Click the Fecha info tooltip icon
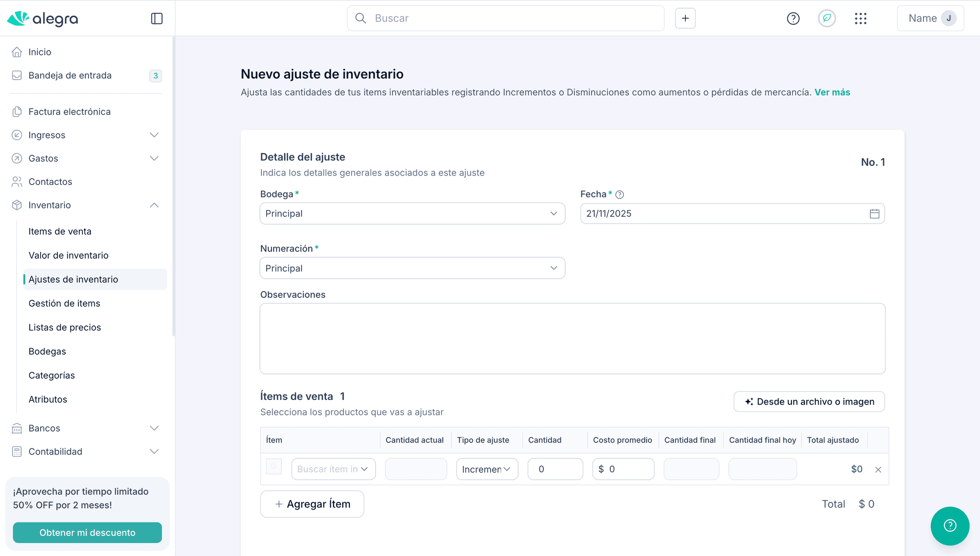The image size is (980, 556). [620, 194]
